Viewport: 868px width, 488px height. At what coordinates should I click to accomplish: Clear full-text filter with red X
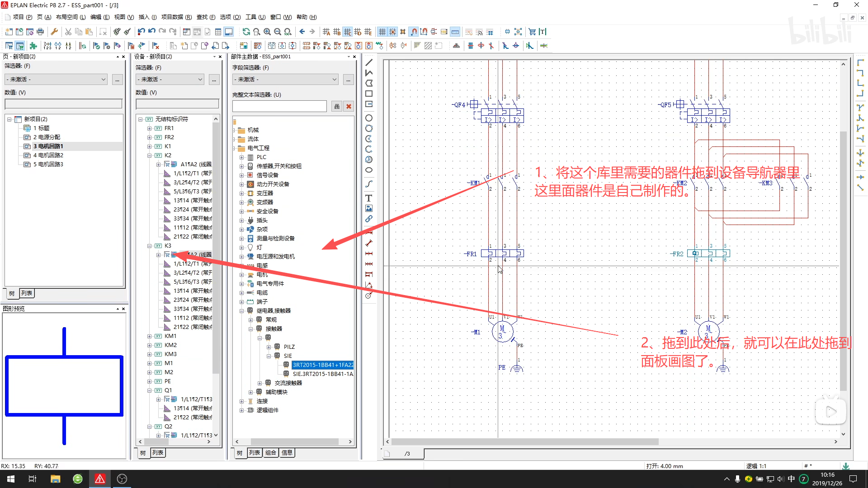[349, 106]
